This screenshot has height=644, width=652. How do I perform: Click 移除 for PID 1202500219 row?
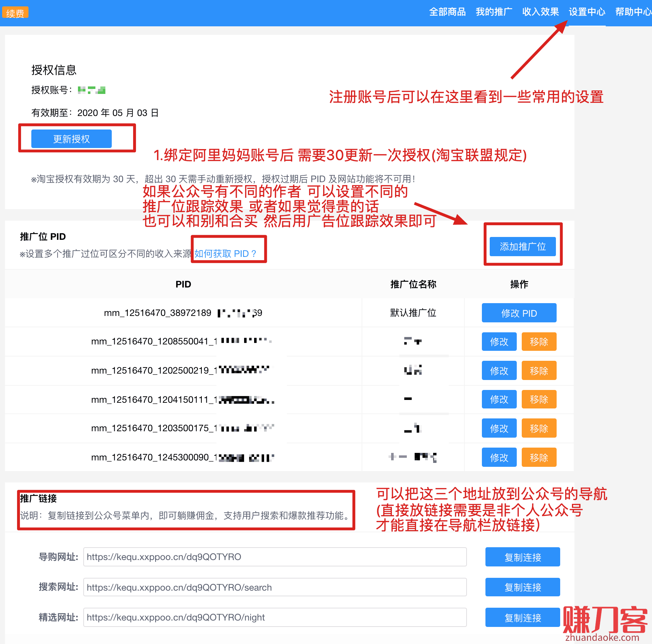coord(539,371)
